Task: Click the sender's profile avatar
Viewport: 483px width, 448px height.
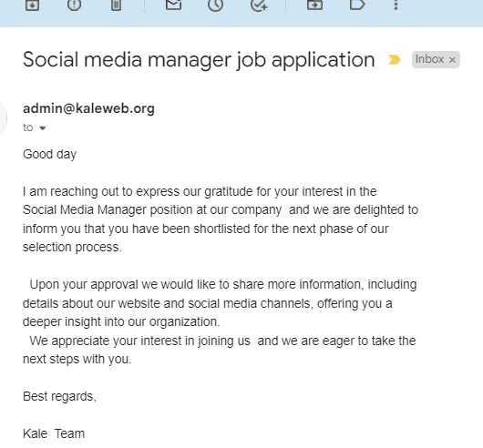Action: 3,117
